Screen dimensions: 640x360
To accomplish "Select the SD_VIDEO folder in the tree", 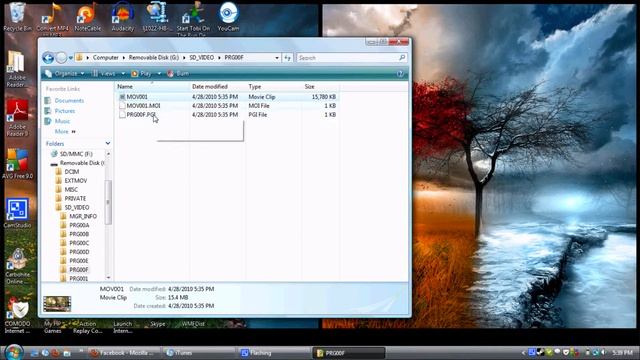I will point(77,208).
